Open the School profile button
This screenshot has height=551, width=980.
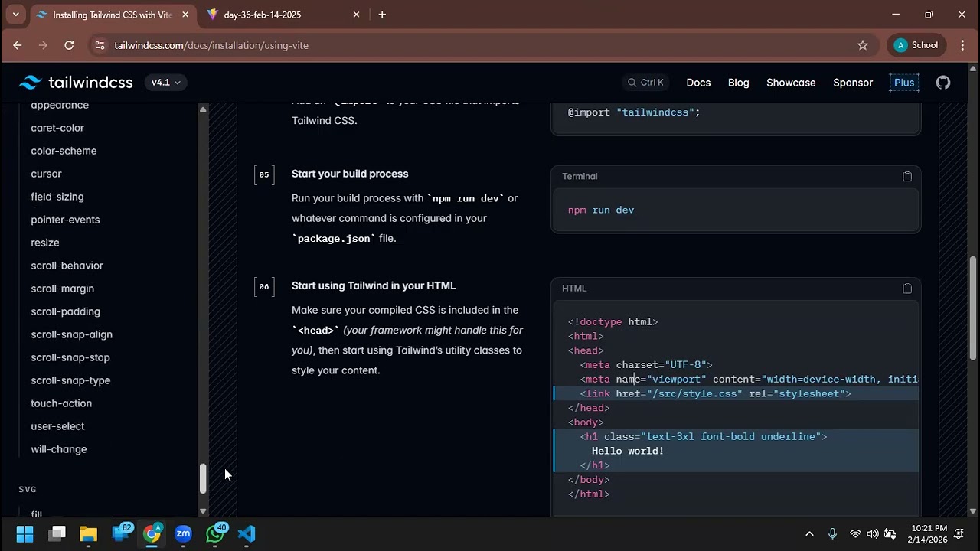coord(916,45)
